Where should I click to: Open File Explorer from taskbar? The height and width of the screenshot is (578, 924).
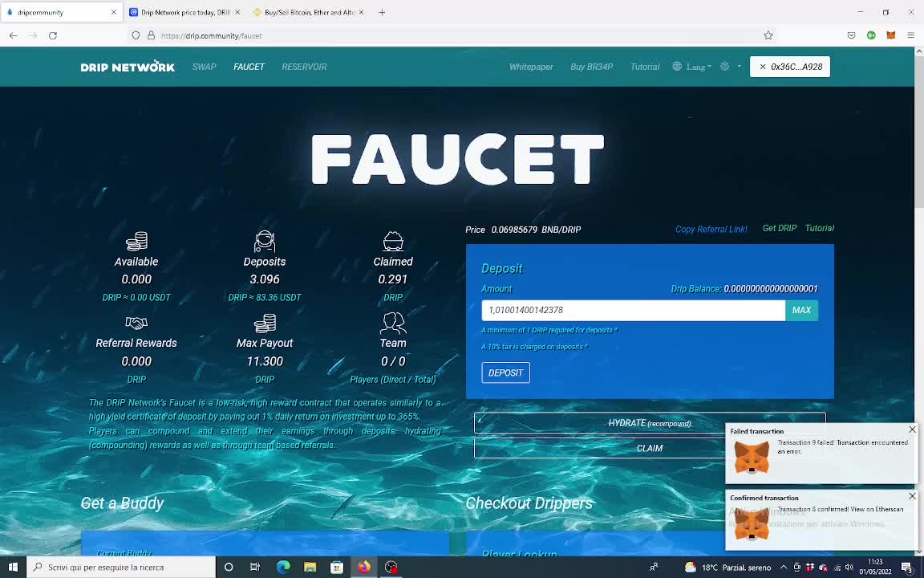[310, 567]
